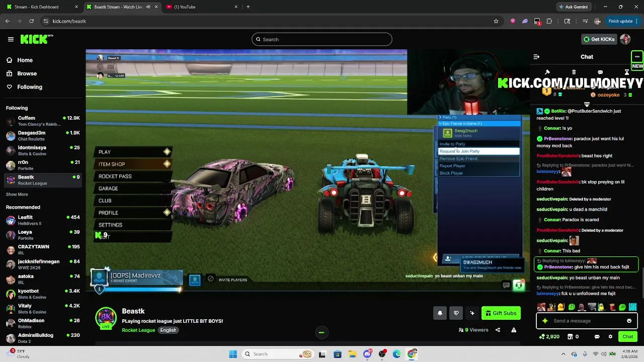Open idontmissya channel in sidebar

click(42, 150)
